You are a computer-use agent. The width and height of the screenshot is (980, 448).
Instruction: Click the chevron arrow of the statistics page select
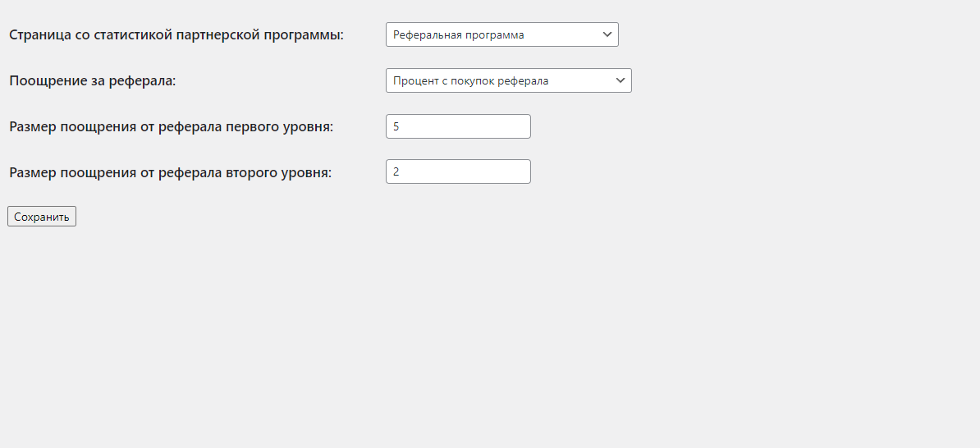point(607,34)
